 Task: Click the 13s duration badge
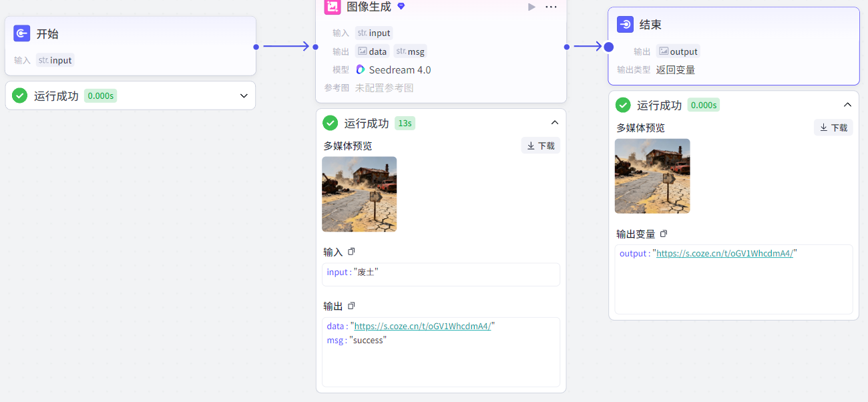(x=405, y=123)
